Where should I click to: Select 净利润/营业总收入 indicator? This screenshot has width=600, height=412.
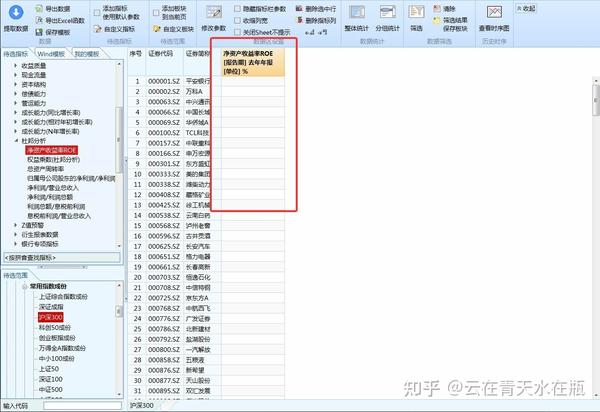pos(53,187)
